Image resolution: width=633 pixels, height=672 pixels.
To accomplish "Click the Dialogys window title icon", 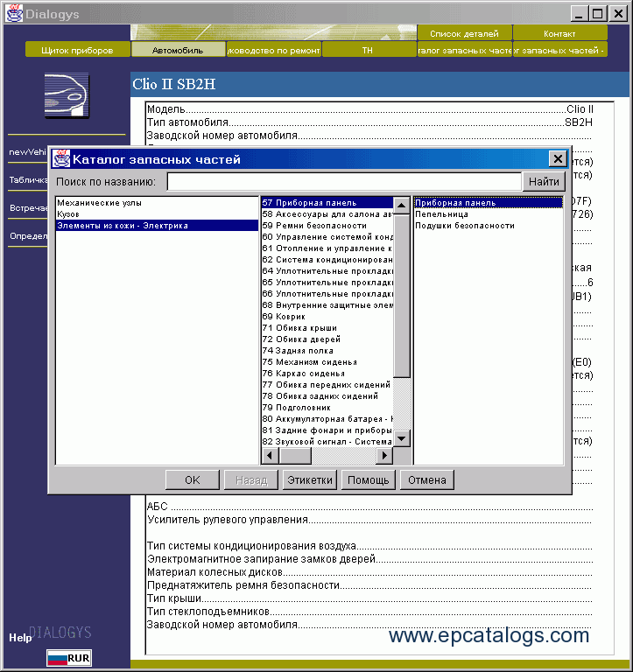I will pyautogui.click(x=14, y=13).
